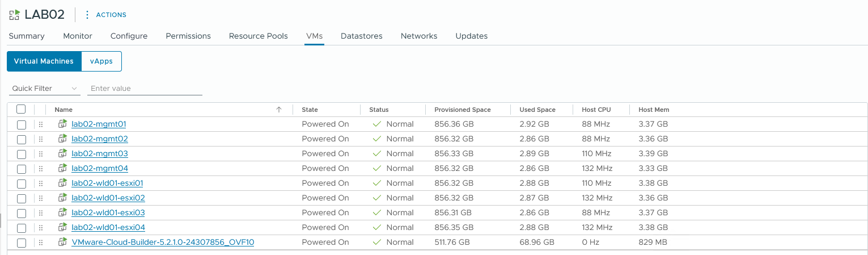Go to the Resource Pools tab
The image size is (868, 255).
[258, 36]
